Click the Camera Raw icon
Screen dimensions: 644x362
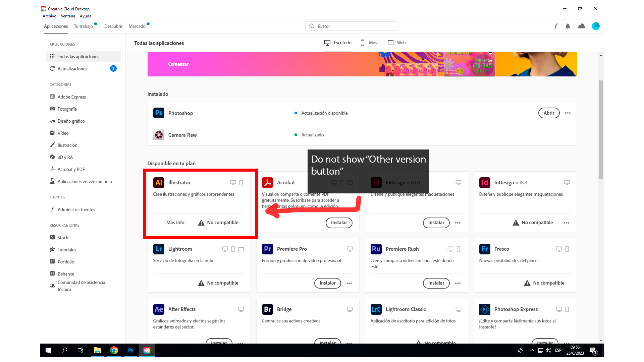tap(158, 135)
